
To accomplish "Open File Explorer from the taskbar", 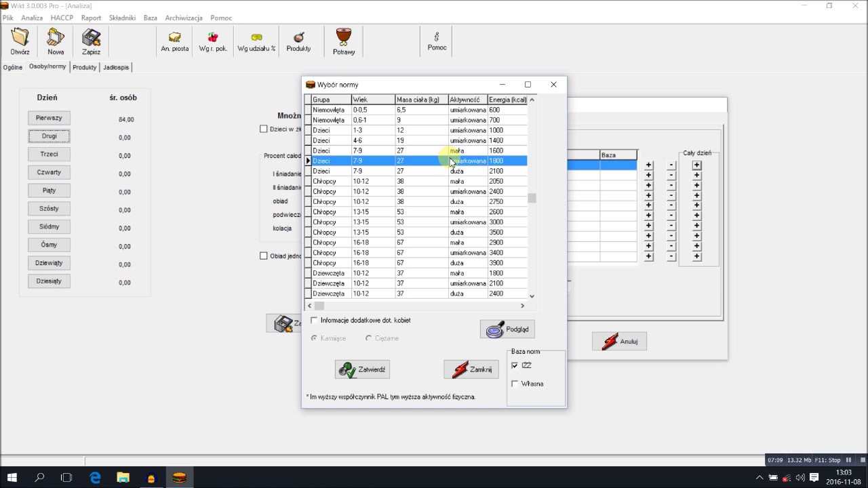I will click(123, 478).
